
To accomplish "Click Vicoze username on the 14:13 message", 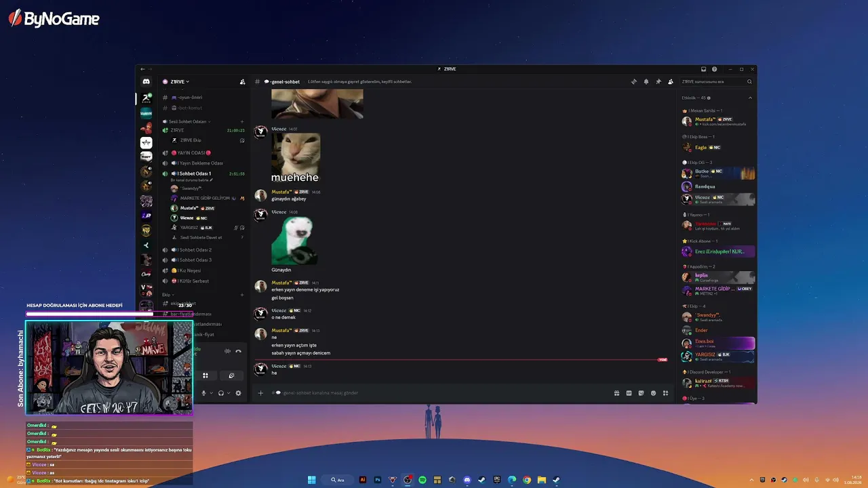I will 279,366.
